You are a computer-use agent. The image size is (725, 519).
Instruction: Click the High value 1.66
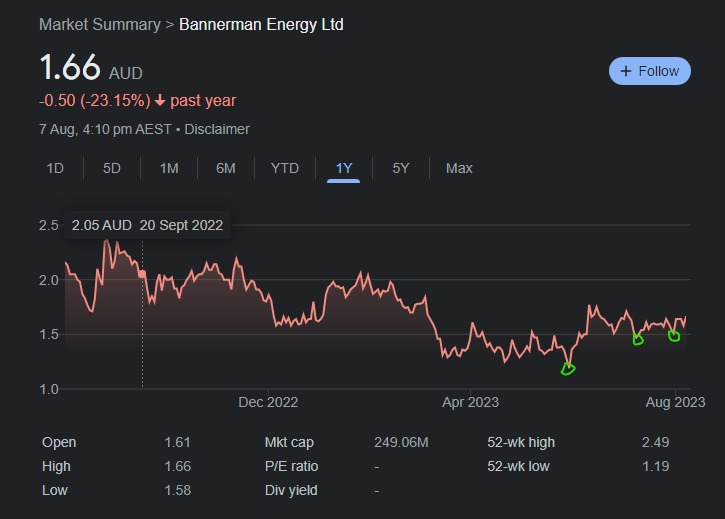pyautogui.click(x=178, y=466)
